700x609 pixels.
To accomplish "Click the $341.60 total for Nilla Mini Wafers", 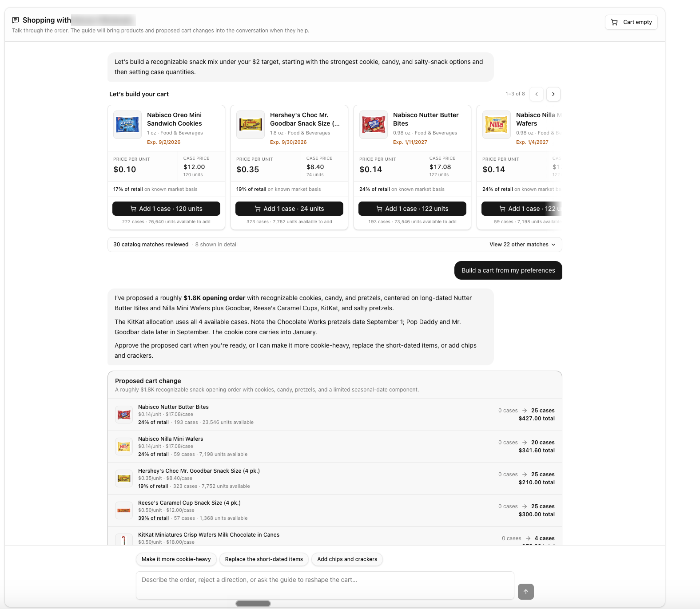I will coord(537,451).
